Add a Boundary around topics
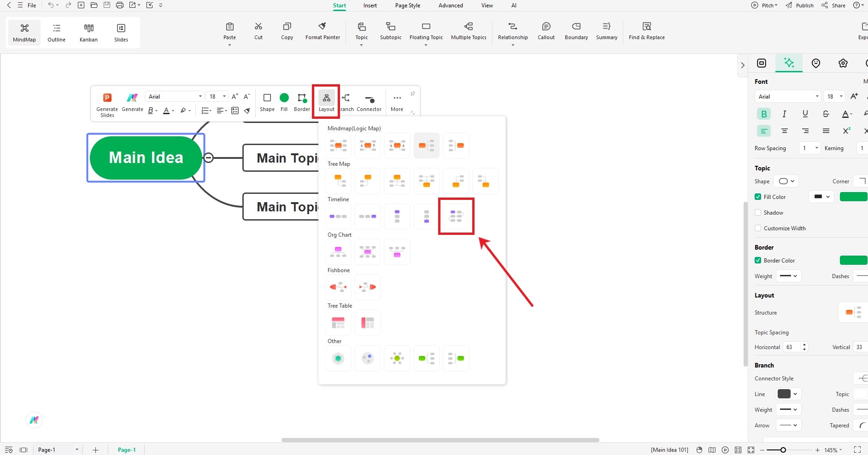 576,31
